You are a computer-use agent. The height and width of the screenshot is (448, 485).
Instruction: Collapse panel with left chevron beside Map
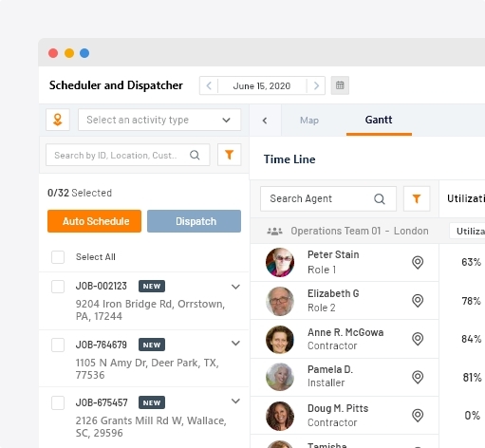click(265, 121)
